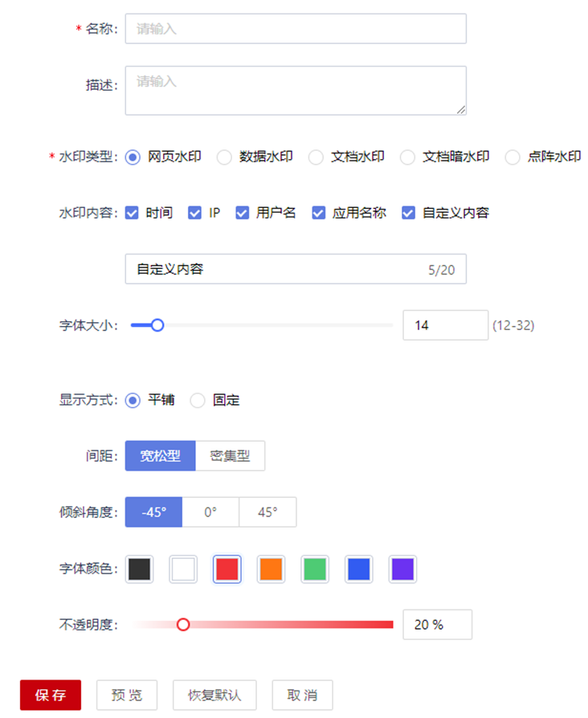Viewport: 588px width, 718px height.
Task: Click the 描述 textarea
Action: click(x=296, y=91)
